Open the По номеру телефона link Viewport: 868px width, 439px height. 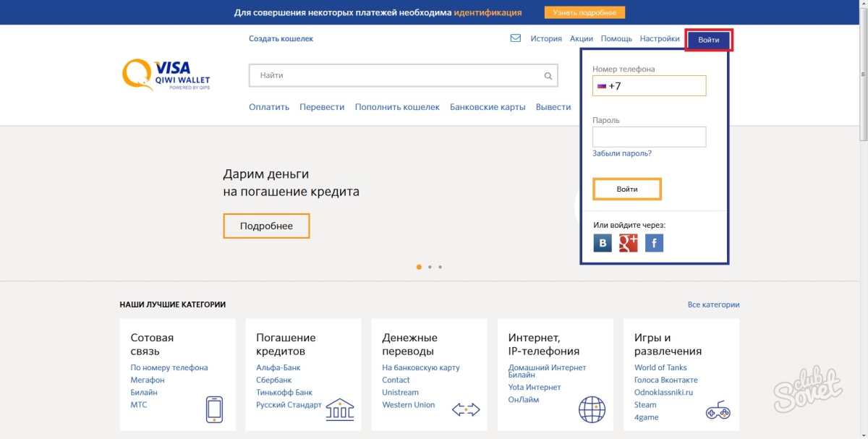click(169, 367)
